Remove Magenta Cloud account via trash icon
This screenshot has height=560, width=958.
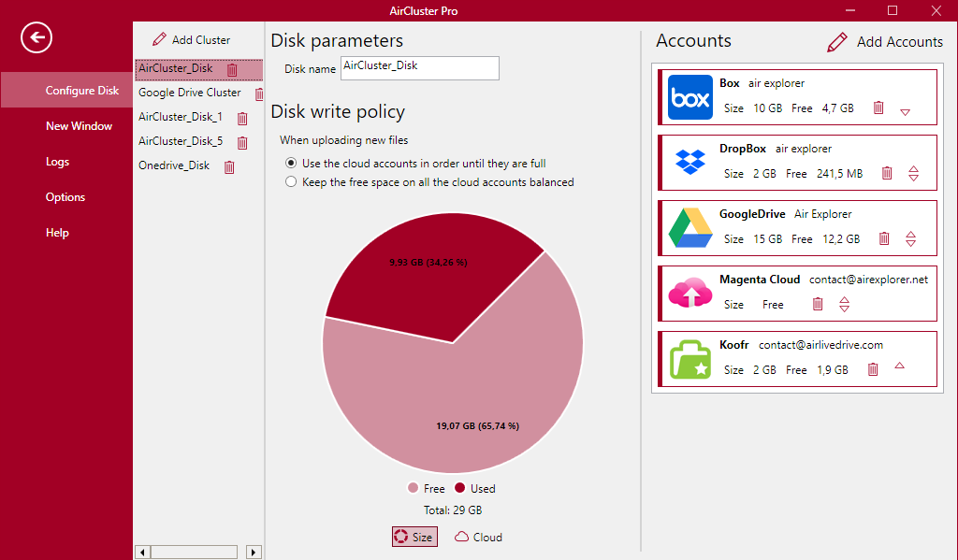point(818,304)
